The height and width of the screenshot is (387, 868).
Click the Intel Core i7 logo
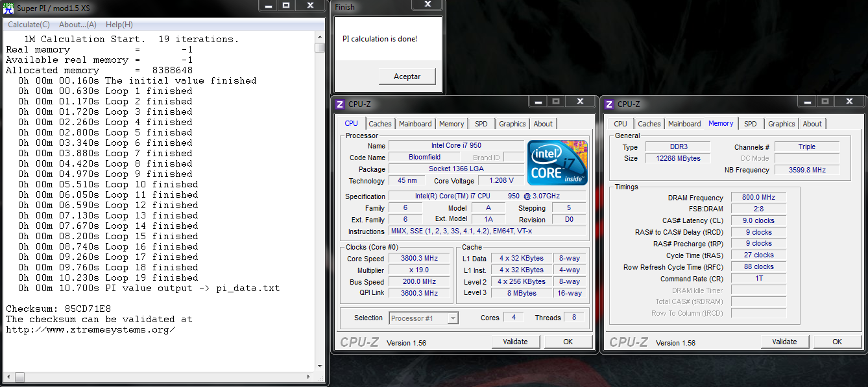[x=557, y=162]
